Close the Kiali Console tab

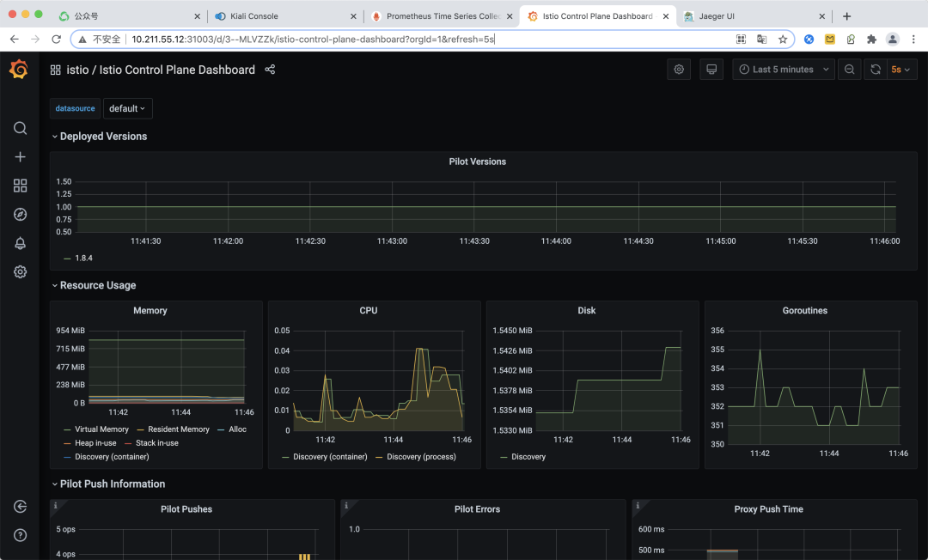click(353, 16)
